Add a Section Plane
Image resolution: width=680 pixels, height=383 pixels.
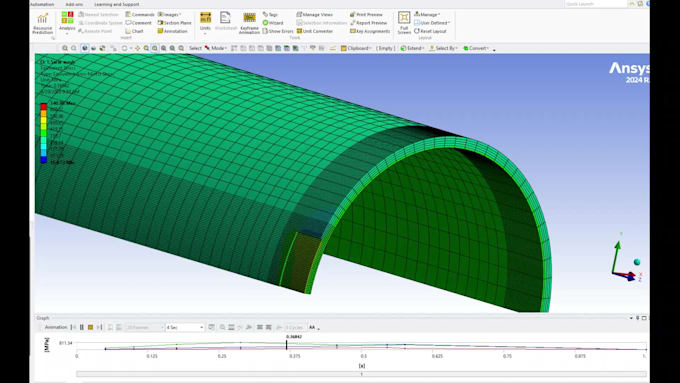174,23
